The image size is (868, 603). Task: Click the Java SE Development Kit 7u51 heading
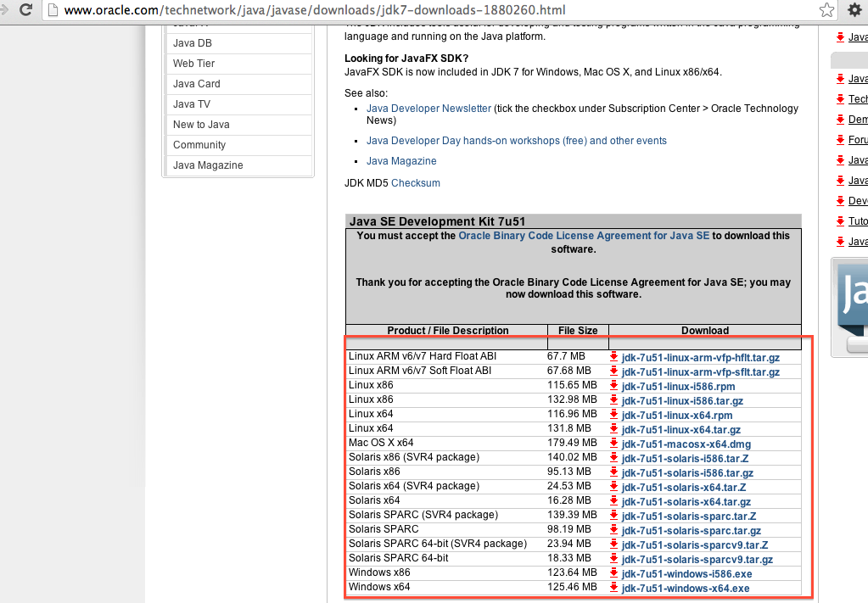click(437, 221)
